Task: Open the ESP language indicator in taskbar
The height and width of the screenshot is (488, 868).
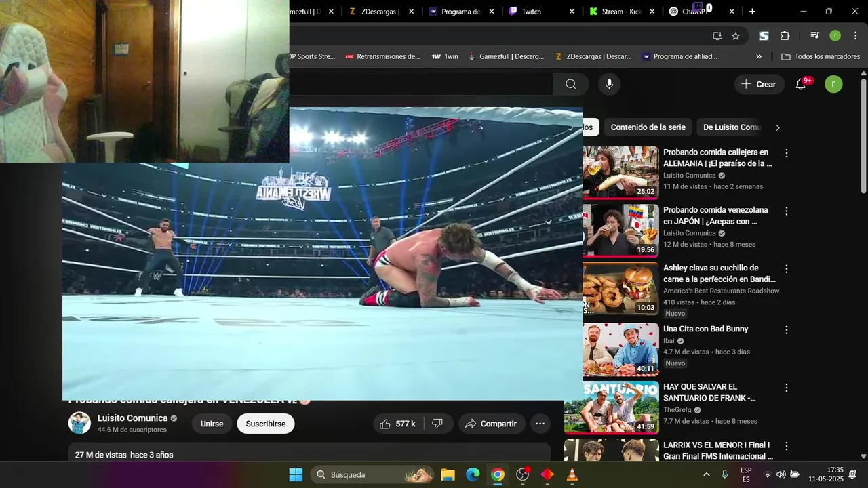Action: point(746,474)
